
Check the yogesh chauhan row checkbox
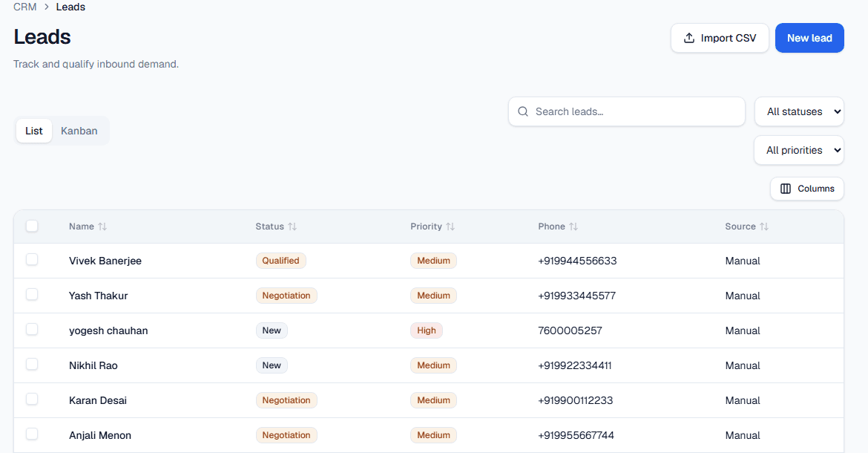tap(32, 329)
